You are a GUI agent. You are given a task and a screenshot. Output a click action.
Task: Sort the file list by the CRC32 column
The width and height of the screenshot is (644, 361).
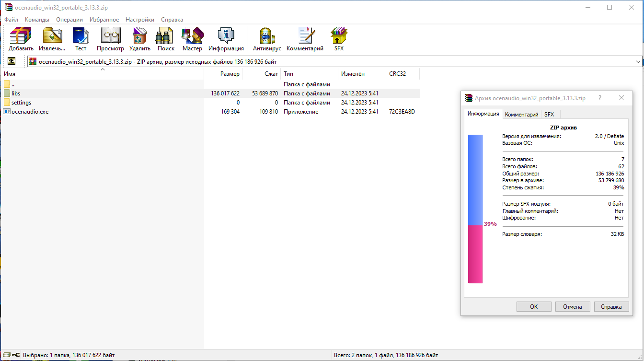403,74
